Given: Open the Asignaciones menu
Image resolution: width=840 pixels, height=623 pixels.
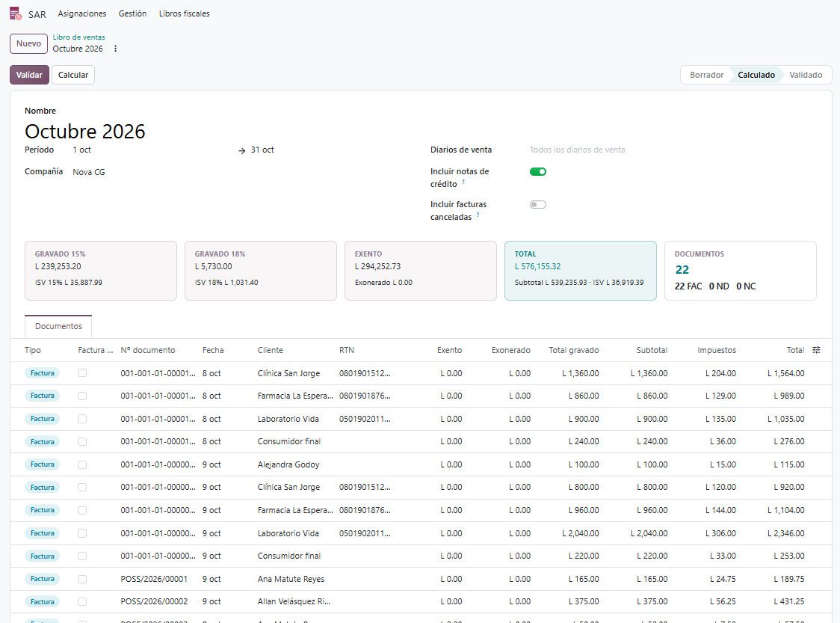Looking at the screenshot, I should coord(82,14).
